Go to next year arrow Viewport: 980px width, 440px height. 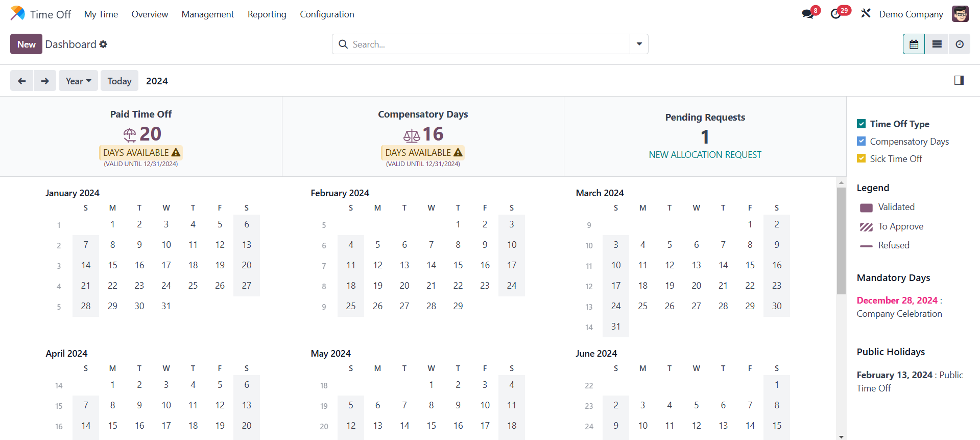[45, 81]
